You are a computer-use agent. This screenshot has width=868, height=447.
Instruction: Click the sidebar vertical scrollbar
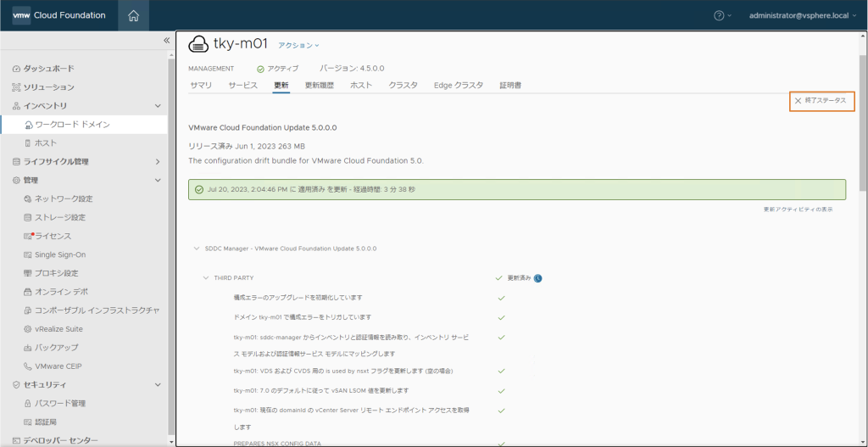pos(171,247)
